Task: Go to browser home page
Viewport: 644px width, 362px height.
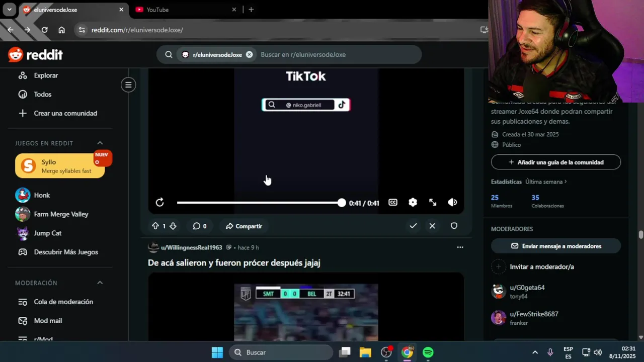Action: pos(61,30)
